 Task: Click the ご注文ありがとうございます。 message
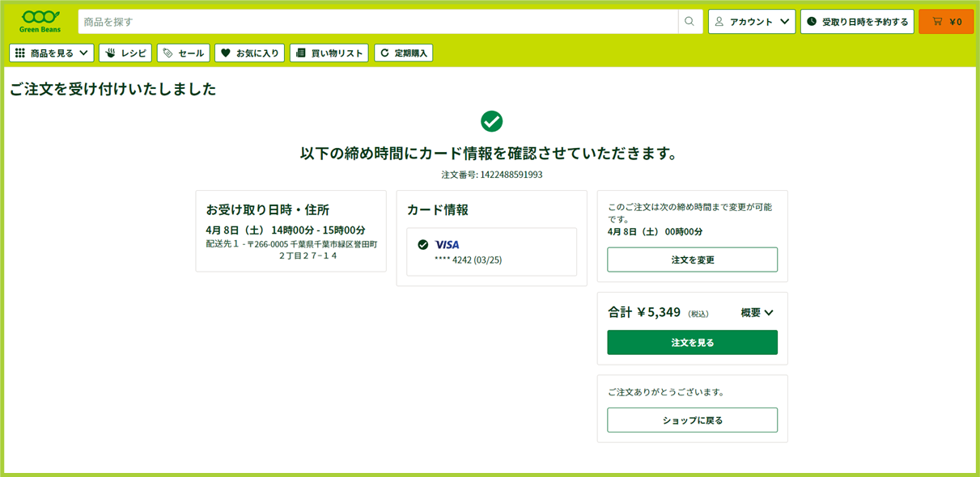pyautogui.click(x=666, y=392)
